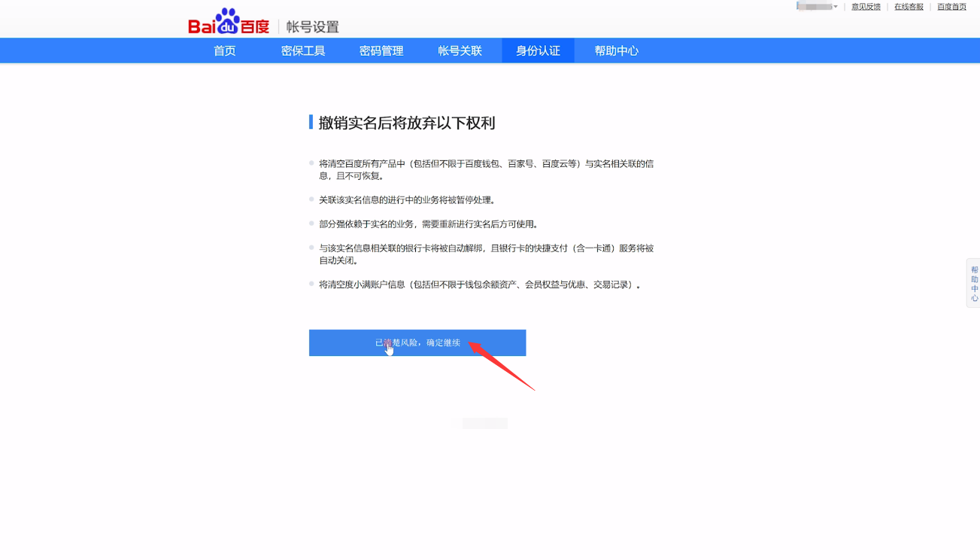Image resolution: width=980 pixels, height=560 pixels.
Task: Go to 帐号关联 tab
Action: tap(460, 50)
